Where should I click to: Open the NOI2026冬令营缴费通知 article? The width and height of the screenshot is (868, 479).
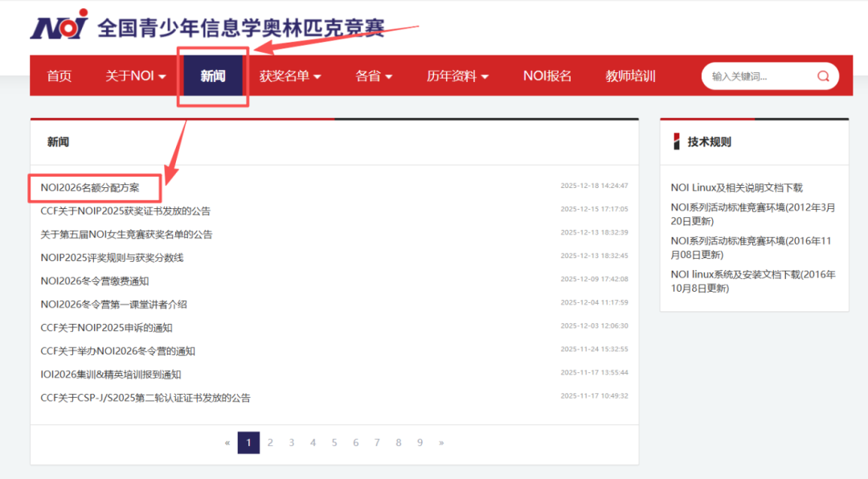94,281
